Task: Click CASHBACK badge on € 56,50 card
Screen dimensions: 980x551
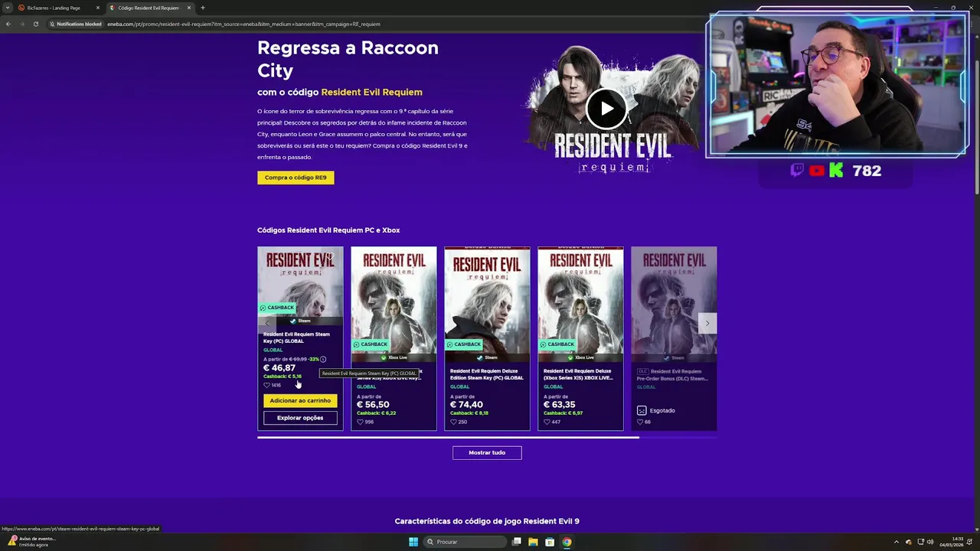Action: pos(371,344)
